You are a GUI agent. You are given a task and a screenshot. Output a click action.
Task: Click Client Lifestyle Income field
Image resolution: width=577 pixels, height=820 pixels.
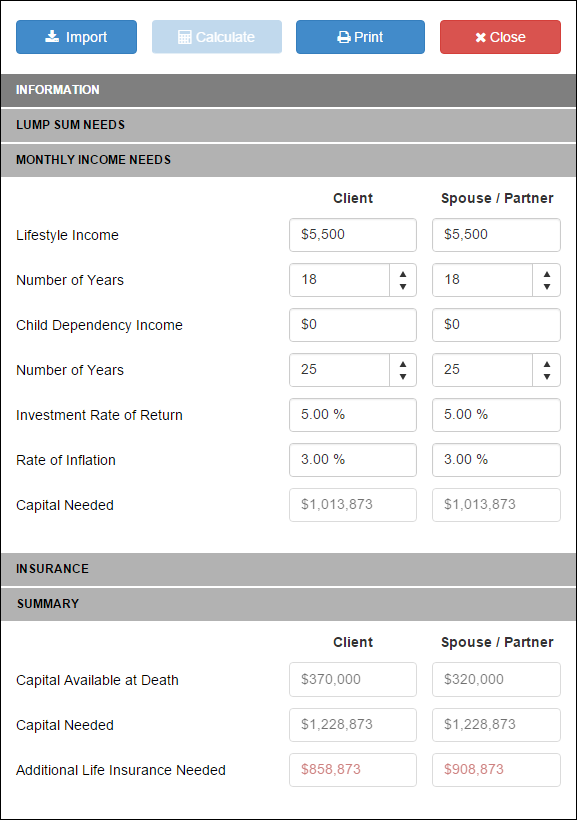point(353,235)
